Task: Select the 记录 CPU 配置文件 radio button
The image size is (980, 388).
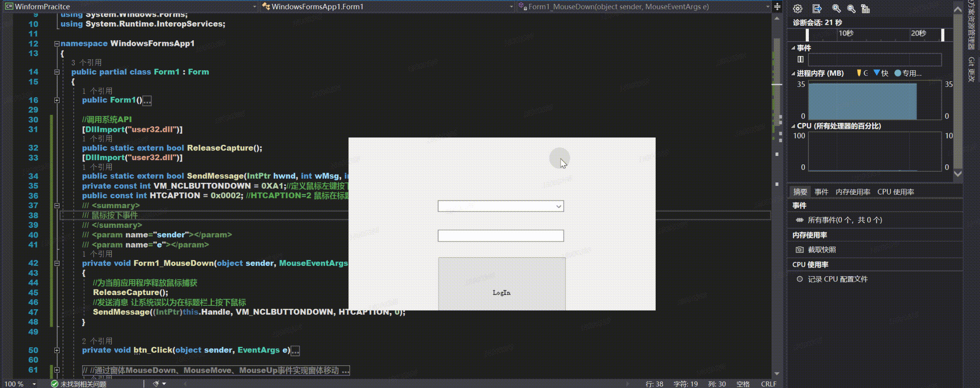Action: [x=799, y=279]
